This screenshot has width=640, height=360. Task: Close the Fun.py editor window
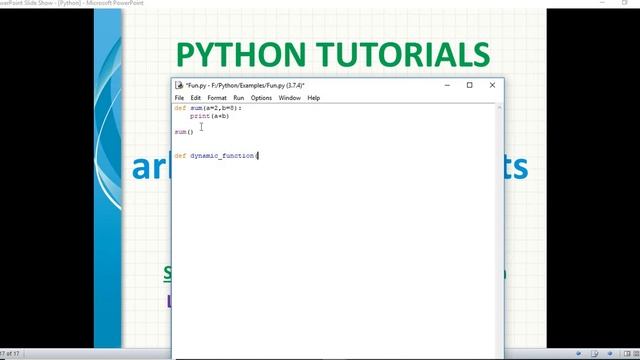[492, 85]
